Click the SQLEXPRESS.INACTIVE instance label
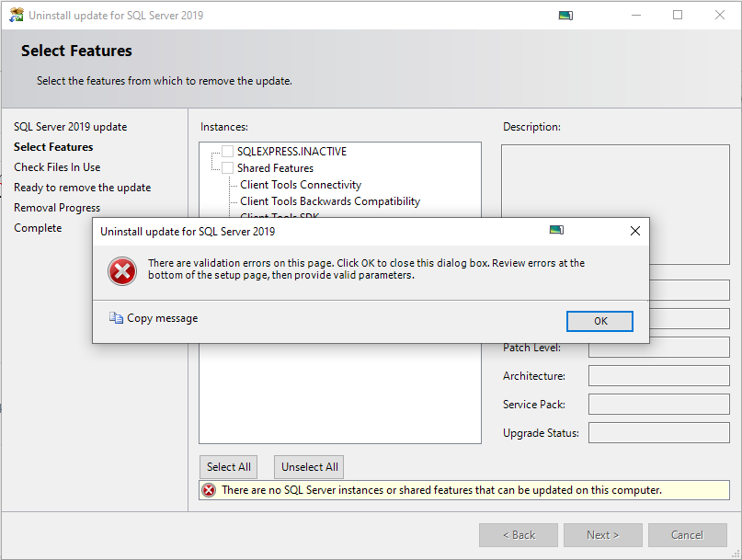742x560 pixels. click(292, 152)
